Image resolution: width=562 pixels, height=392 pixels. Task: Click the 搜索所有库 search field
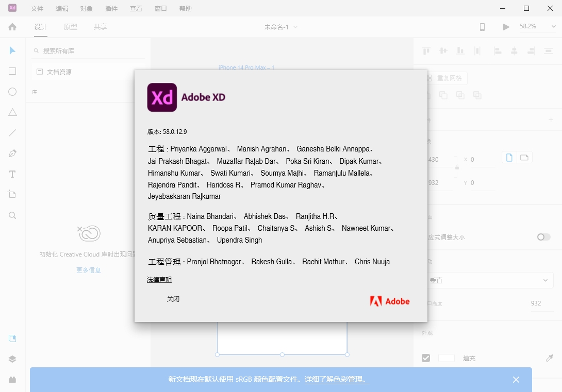click(89, 51)
